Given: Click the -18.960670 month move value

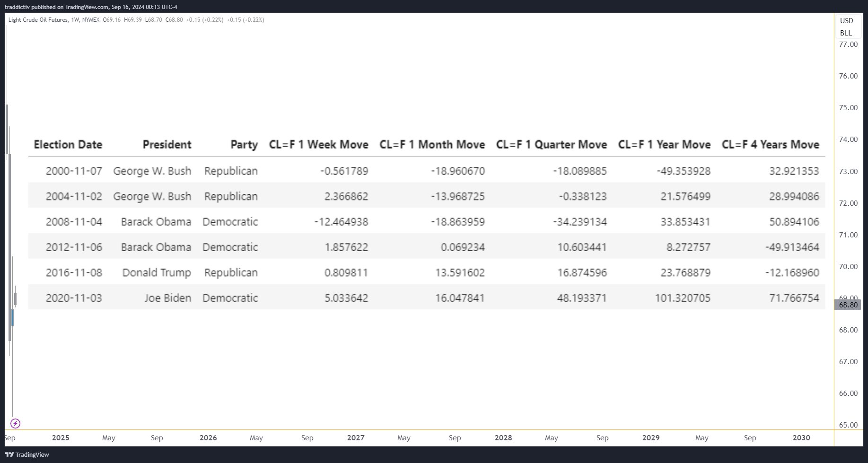Looking at the screenshot, I should 458,171.
